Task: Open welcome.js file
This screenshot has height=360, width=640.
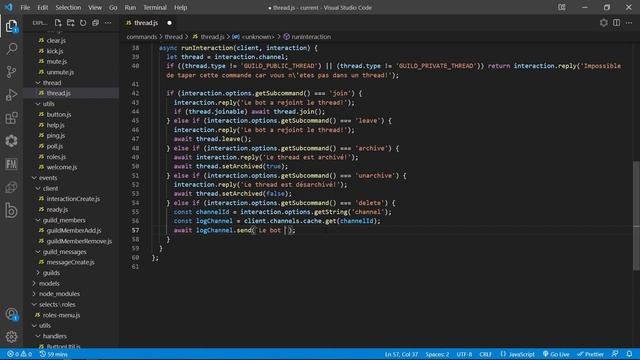Action: [62, 167]
